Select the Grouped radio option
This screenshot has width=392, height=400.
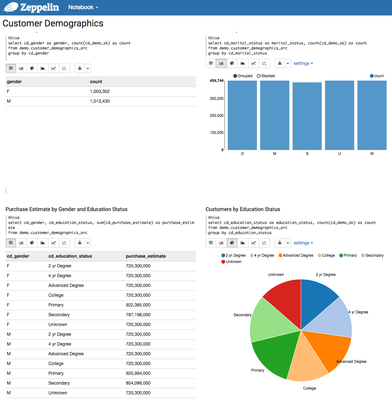click(x=243, y=76)
